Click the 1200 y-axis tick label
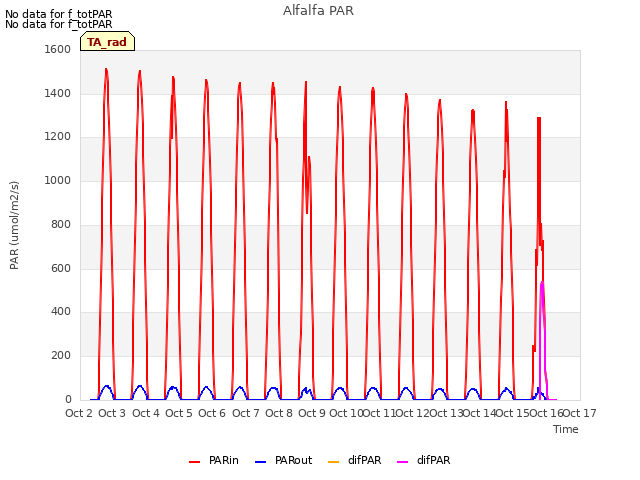Viewport: 640px width, 480px height. [x=58, y=137]
